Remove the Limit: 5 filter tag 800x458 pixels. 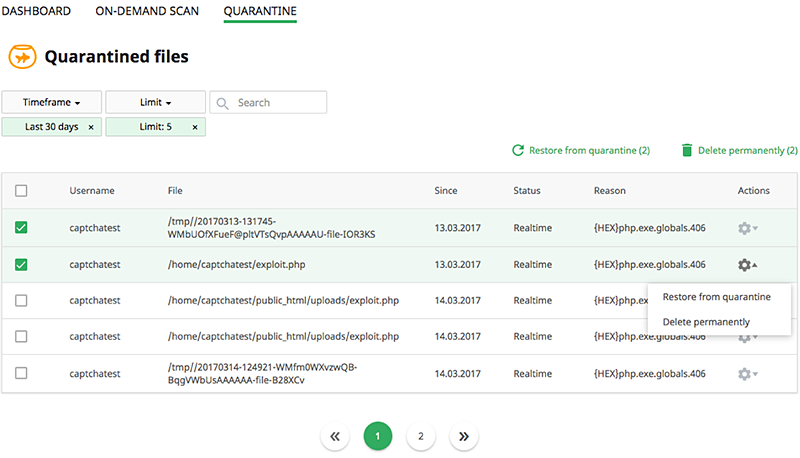click(x=195, y=127)
